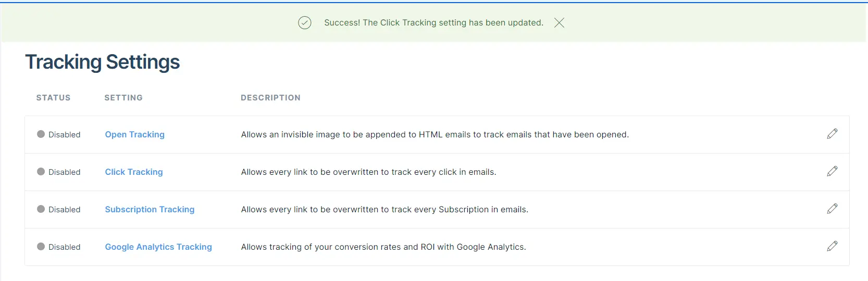Screen dimensions: 868x281
Task: Open editor for Subscription Tracking via pencil
Action: point(832,209)
